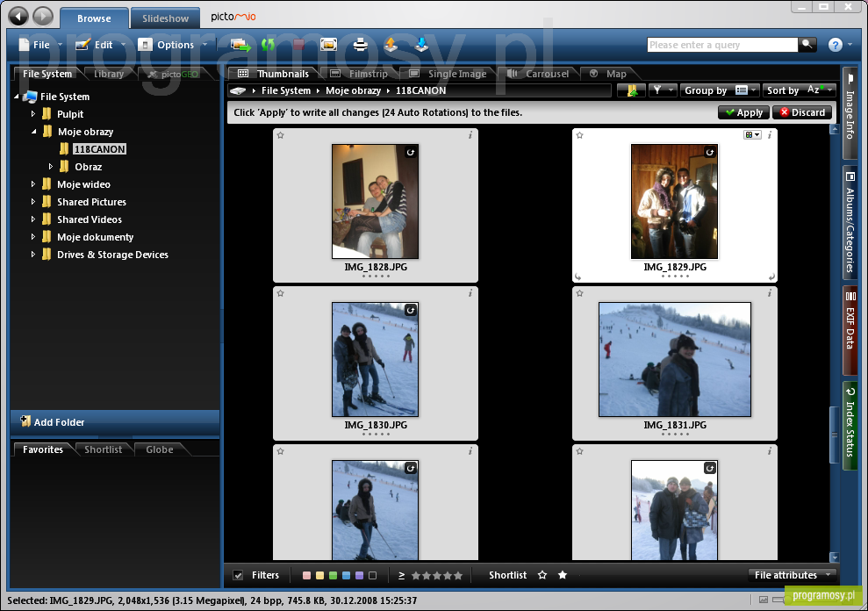Expand the Shared Pictures folder

pos(33,202)
